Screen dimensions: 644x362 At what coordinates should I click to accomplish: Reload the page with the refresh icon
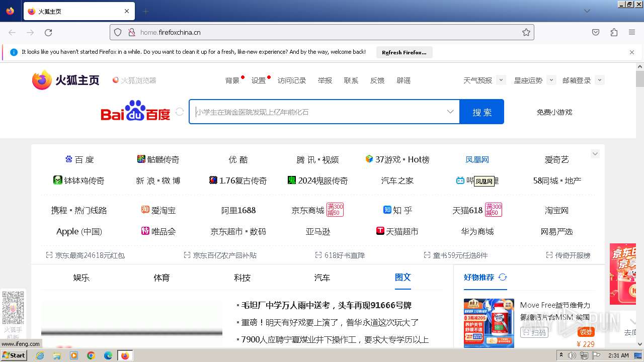point(48,32)
